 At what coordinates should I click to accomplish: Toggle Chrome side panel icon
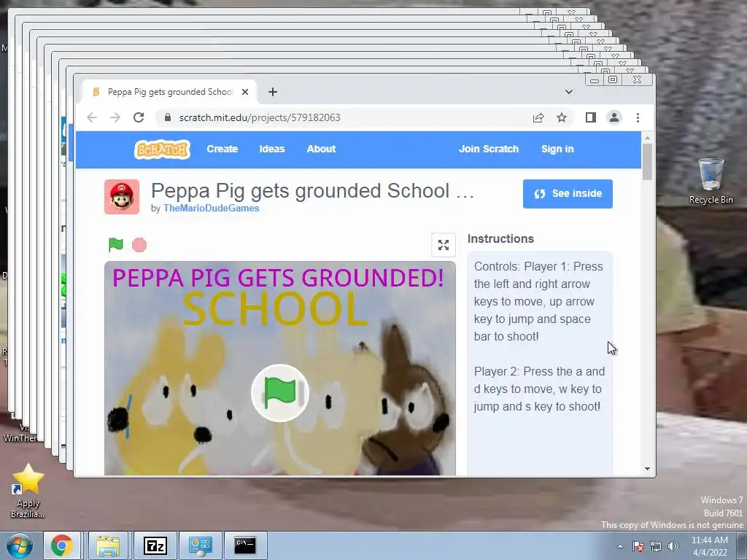[x=591, y=117]
